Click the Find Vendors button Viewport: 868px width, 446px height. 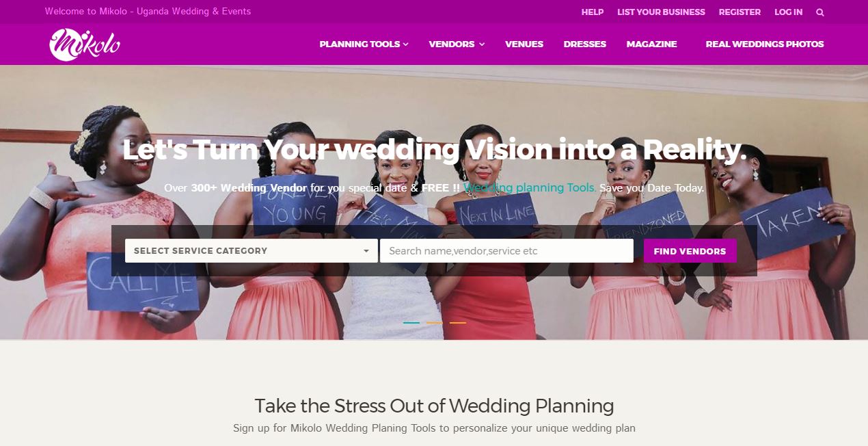[x=690, y=251]
